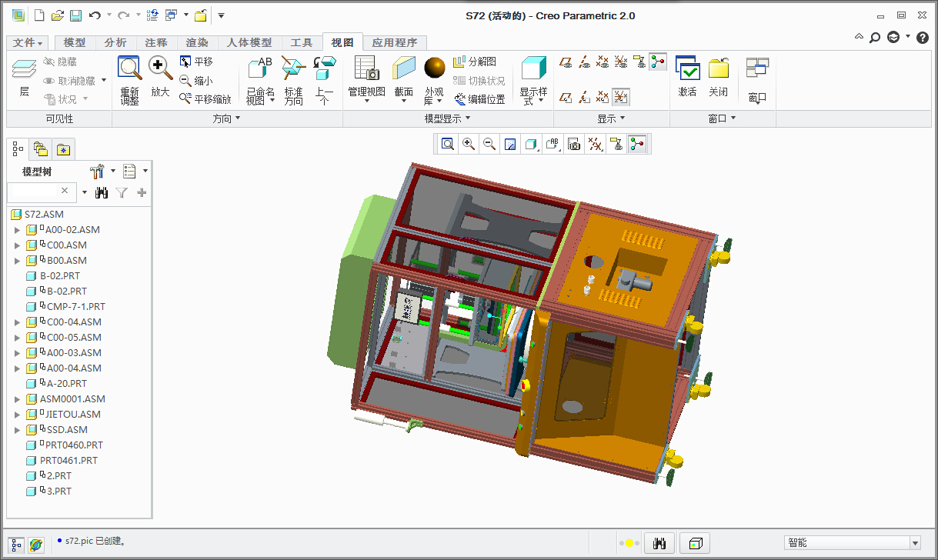This screenshot has width=938, height=560.
Task: Click the New file icon in the quick access bar
Action: (39, 15)
